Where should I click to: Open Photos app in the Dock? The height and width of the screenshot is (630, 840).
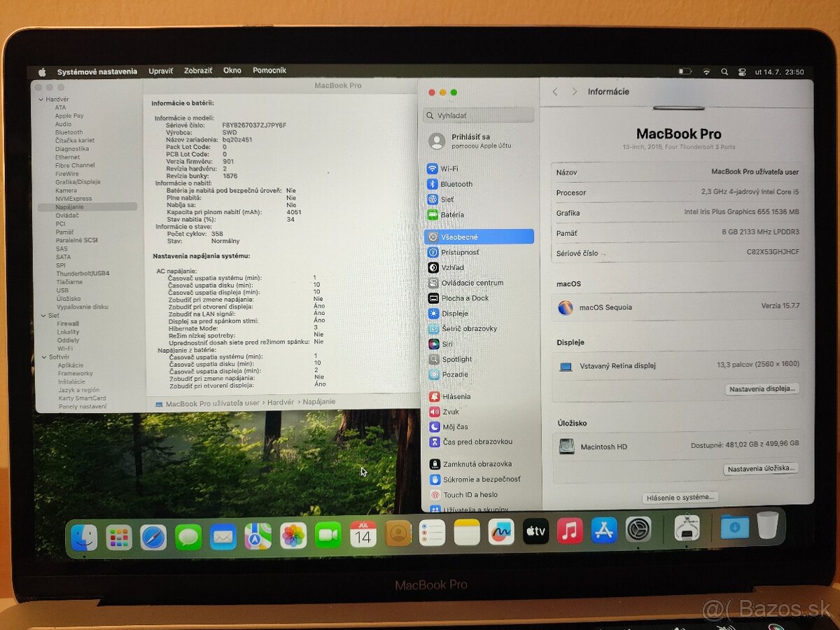(x=293, y=535)
